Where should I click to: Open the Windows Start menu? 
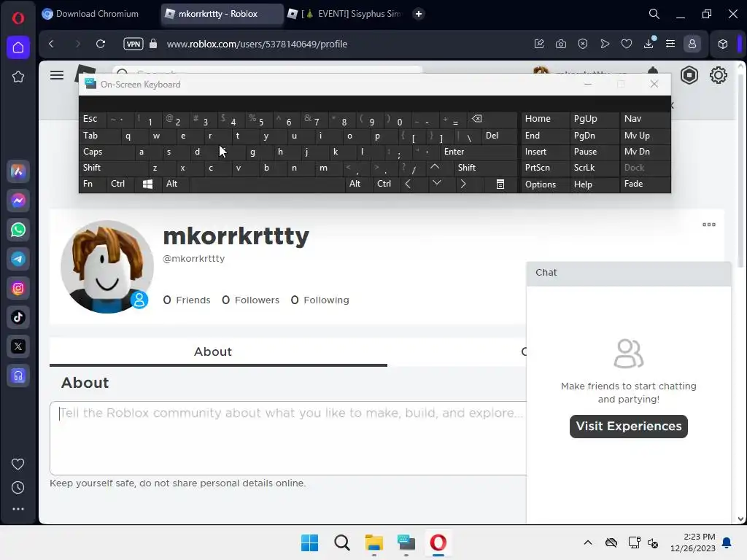(309, 542)
